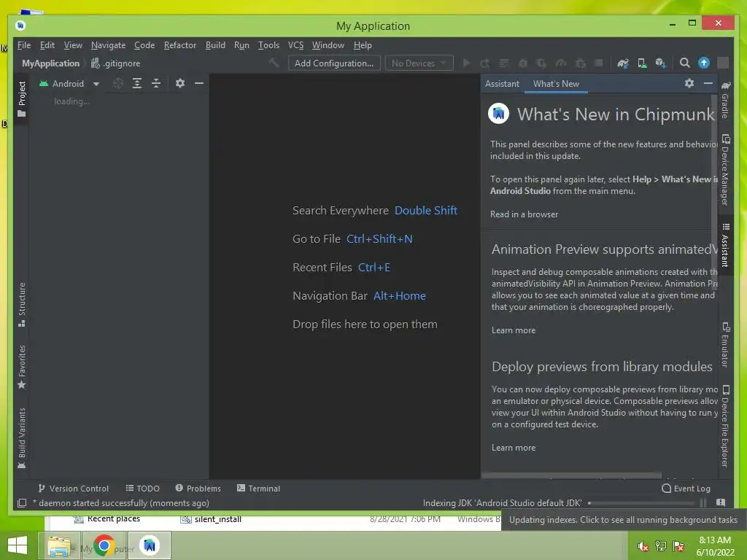This screenshot has width=747, height=560.
Task: Click Learn more under Animation Preview
Action: coord(514,330)
